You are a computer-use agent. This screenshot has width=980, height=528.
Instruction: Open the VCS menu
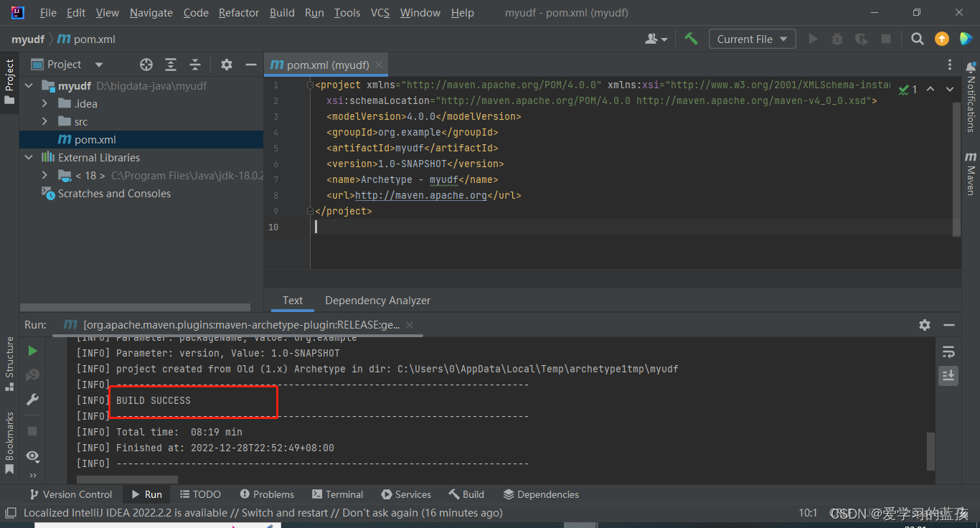click(380, 12)
